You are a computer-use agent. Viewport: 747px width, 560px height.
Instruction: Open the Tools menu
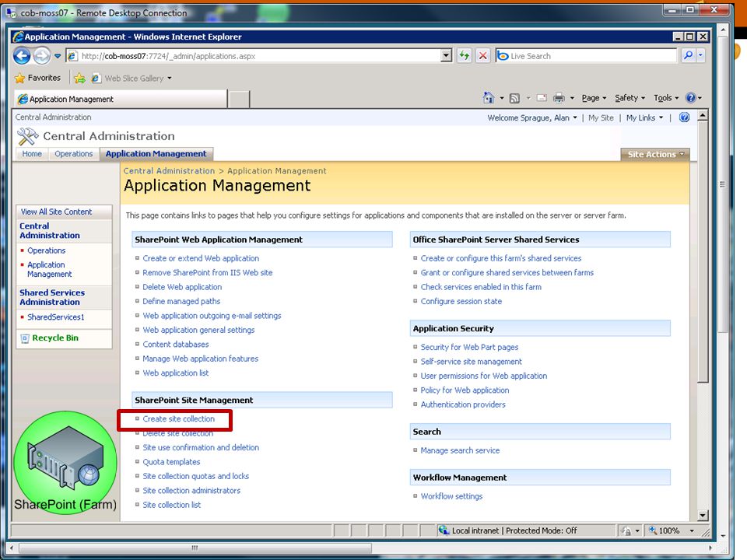point(665,98)
